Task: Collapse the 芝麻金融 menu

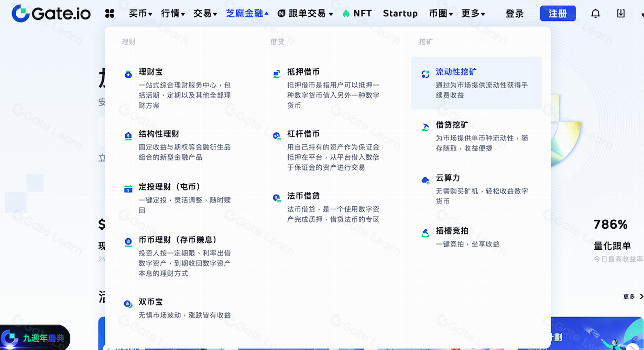Action: point(247,14)
